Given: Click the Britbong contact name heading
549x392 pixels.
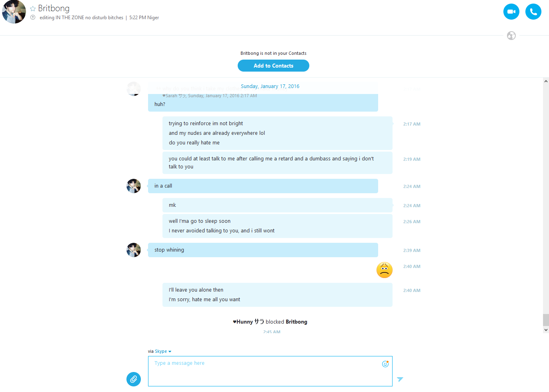Looking at the screenshot, I should click(x=54, y=8).
